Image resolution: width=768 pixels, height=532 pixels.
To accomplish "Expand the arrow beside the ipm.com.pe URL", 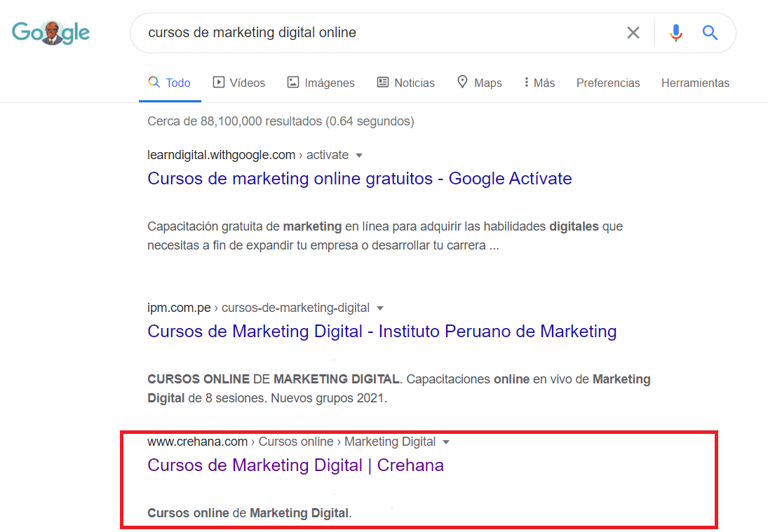I will coord(380,308).
